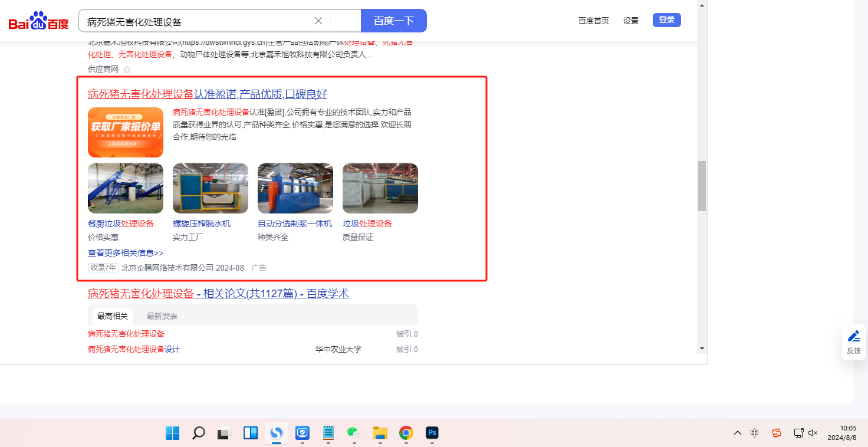Open 相关论文(共1127篇) 百度学术 result title
The width and height of the screenshot is (868, 447).
click(218, 294)
